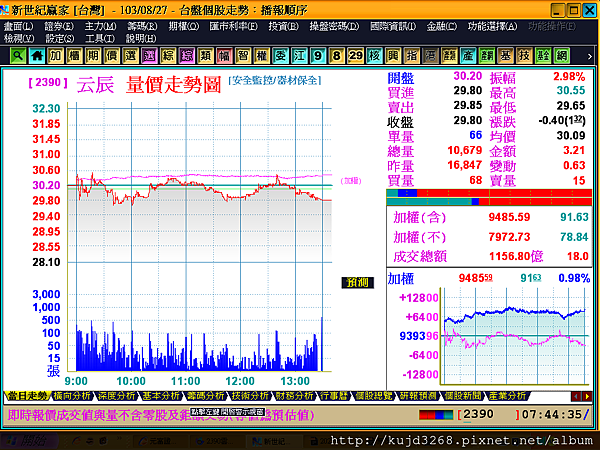The image size is (600, 450).
Task: Open the 說明(H) help menu
Action: point(141,39)
